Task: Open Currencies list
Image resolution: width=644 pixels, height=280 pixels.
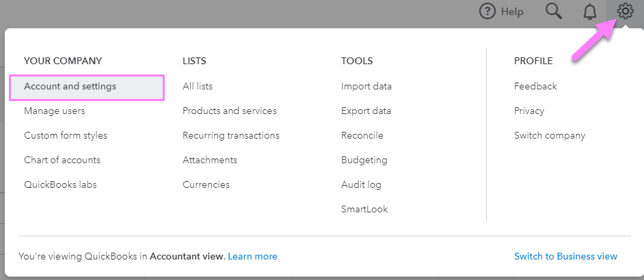Action: (206, 185)
